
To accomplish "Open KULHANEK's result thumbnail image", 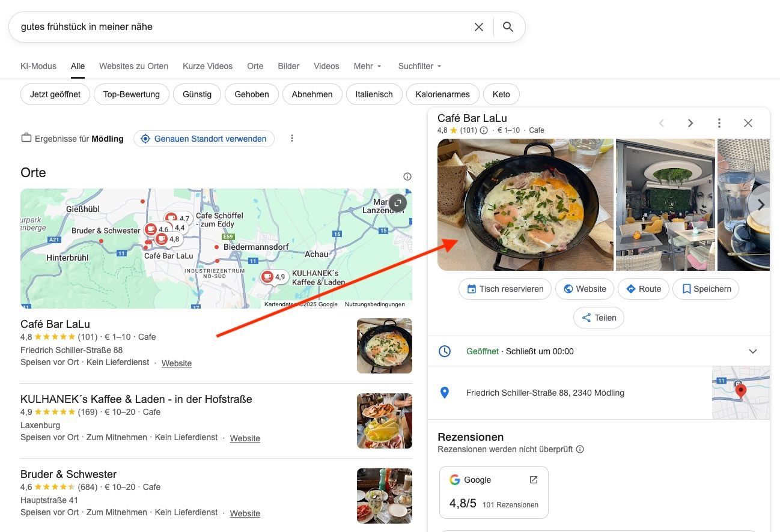I will 385,421.
